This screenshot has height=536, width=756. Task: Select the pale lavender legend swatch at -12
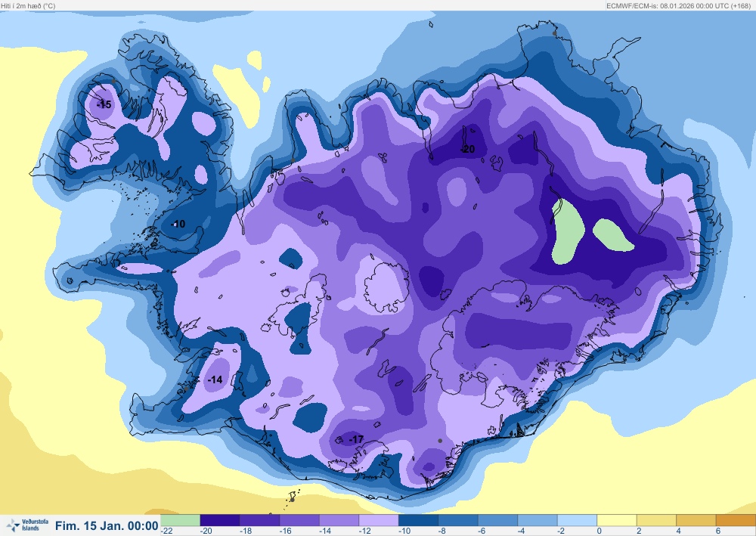coord(379,520)
